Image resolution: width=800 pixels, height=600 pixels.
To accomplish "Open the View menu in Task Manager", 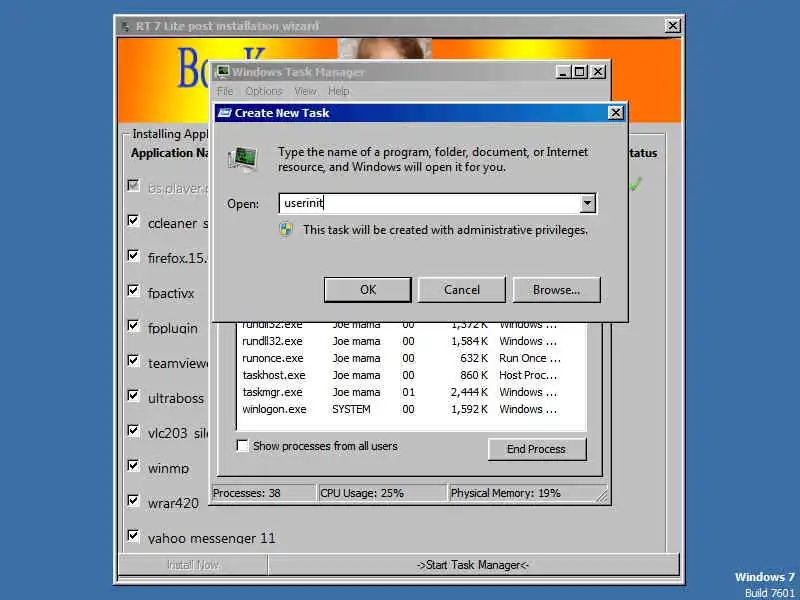I will [x=306, y=91].
